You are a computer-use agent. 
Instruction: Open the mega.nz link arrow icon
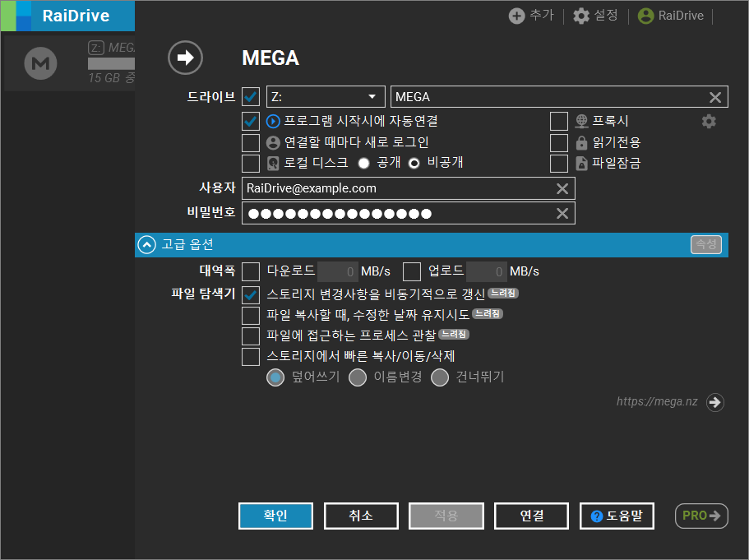[x=715, y=402]
